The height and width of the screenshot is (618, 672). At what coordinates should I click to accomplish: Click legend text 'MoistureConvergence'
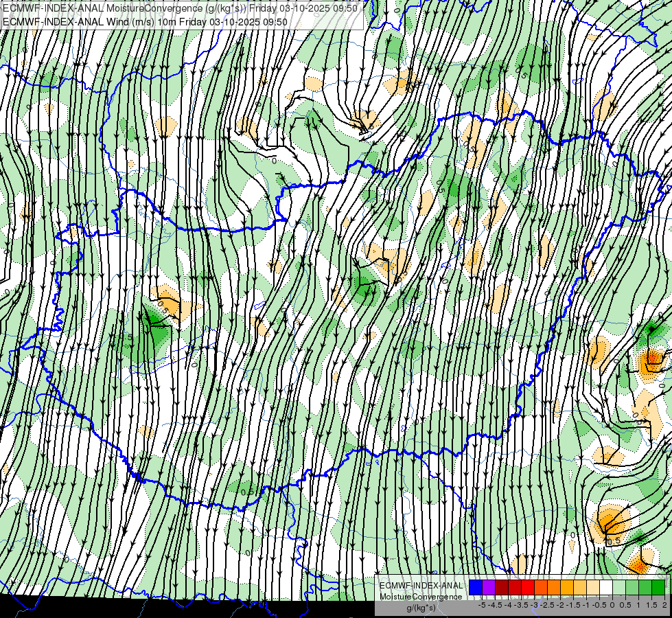(421, 597)
